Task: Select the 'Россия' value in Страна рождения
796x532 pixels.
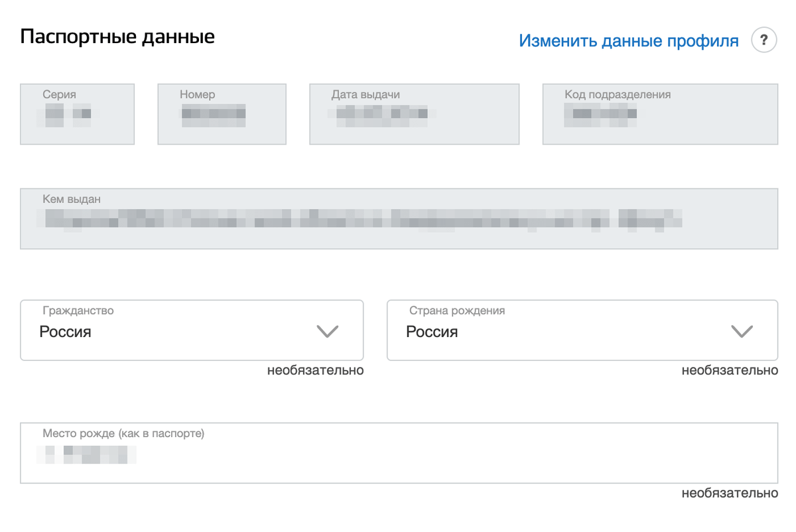Action: click(x=432, y=332)
